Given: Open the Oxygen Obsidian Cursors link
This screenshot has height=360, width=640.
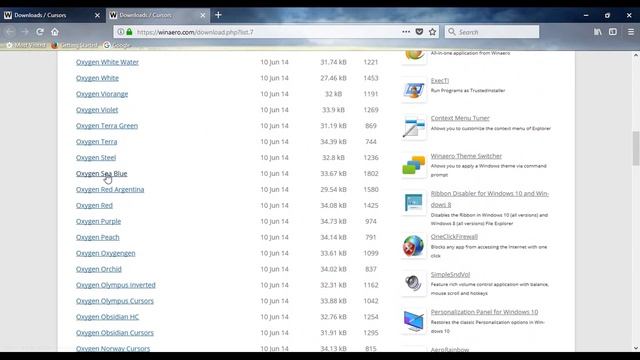Looking at the screenshot, I should click(115, 333).
